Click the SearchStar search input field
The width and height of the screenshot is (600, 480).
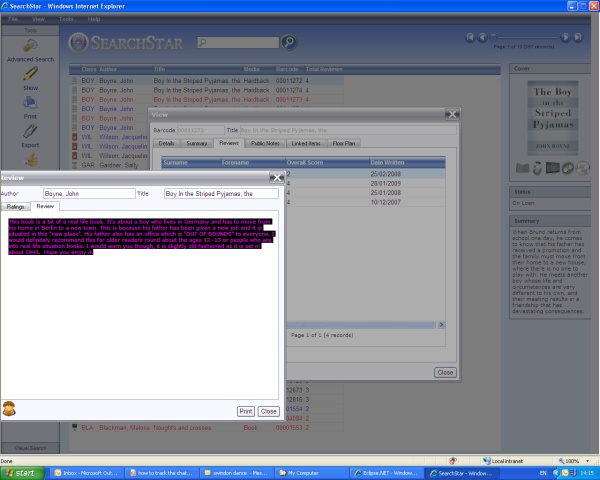238,42
